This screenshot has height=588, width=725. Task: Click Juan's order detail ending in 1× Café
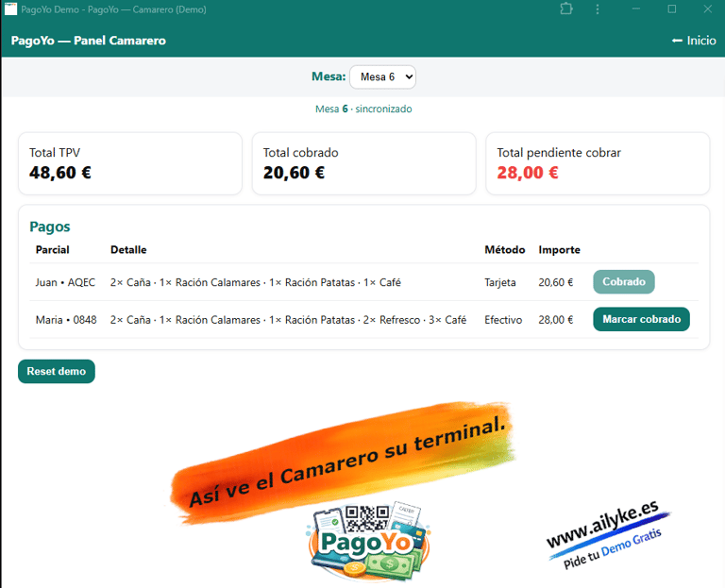[x=255, y=282]
